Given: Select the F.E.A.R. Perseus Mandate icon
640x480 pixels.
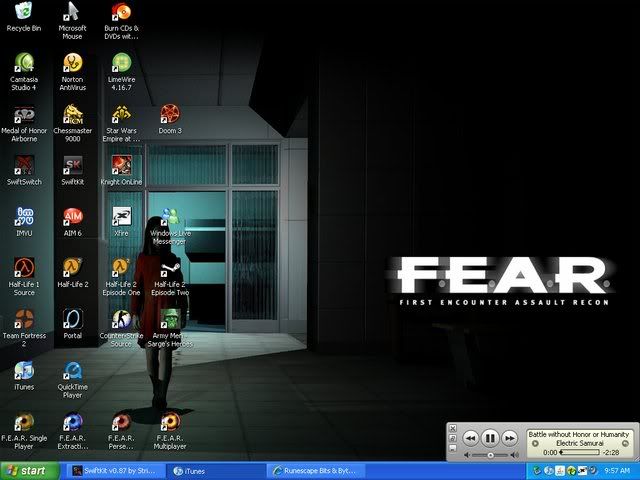Looking at the screenshot, I should pos(121,431).
